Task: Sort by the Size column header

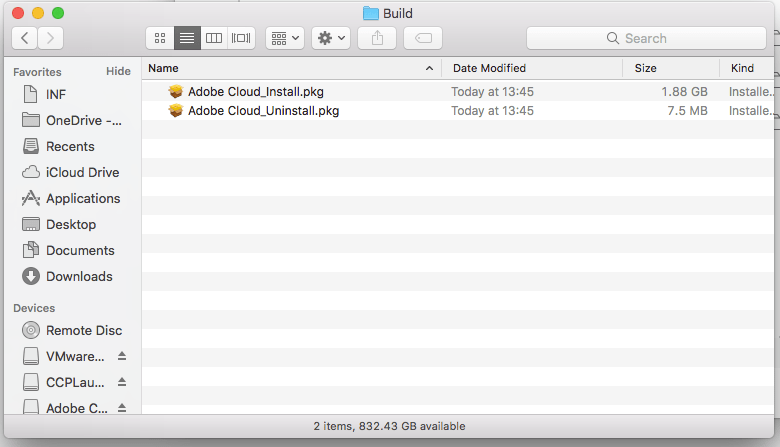Action: coord(645,68)
